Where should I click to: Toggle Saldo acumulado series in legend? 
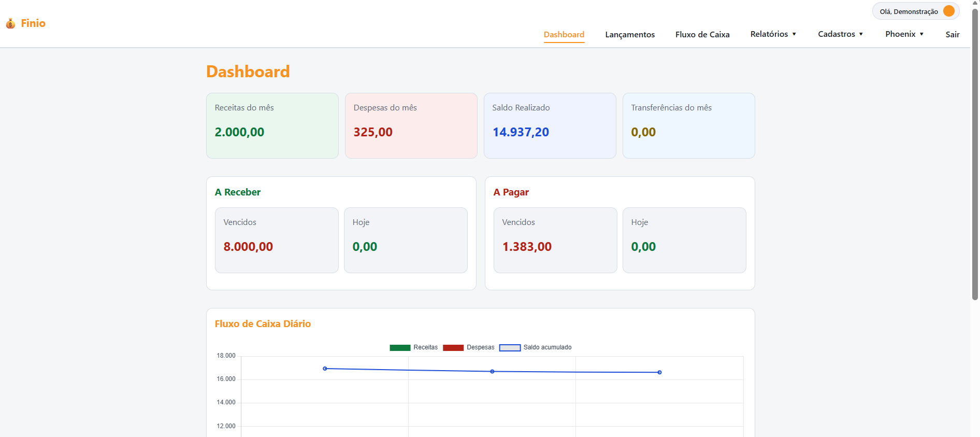[x=535, y=347]
